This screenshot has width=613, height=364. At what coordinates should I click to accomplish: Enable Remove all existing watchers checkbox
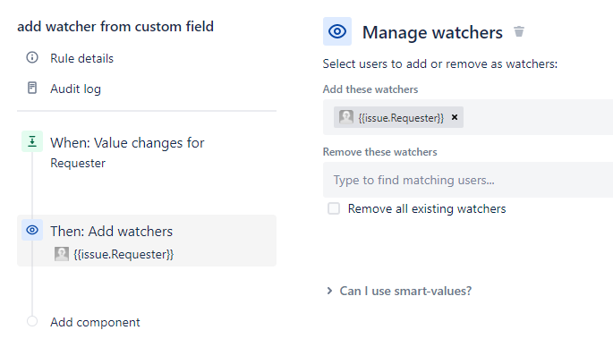[334, 208]
